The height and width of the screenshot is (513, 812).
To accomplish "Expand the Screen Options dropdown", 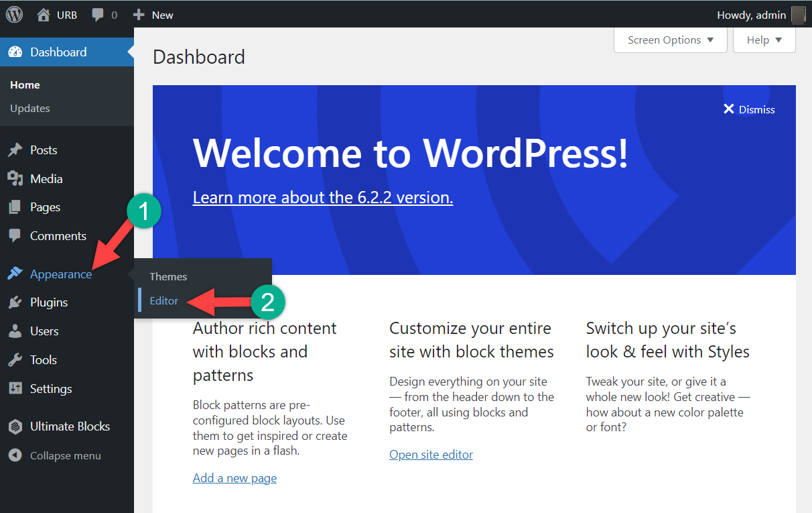I will tap(670, 40).
